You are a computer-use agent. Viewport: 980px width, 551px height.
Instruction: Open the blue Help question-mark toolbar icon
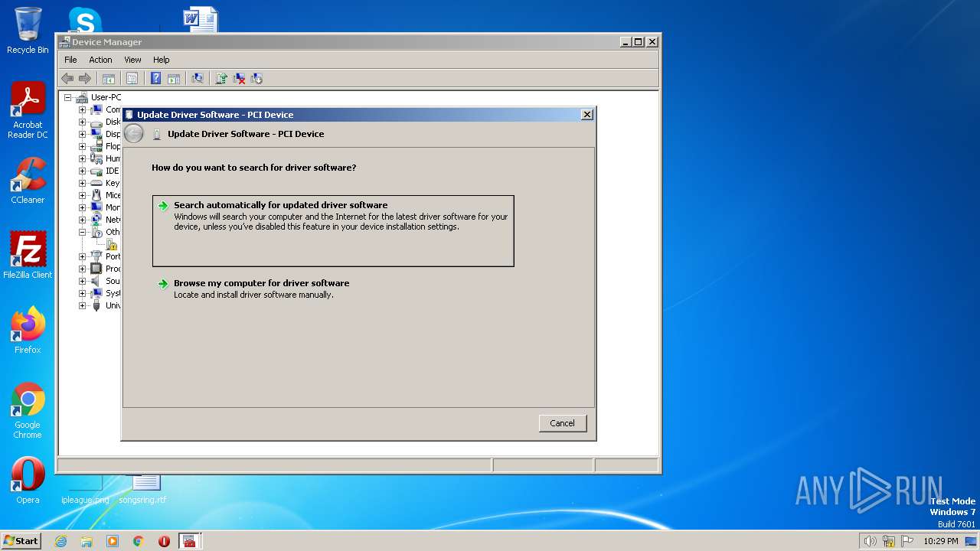pyautogui.click(x=155, y=78)
